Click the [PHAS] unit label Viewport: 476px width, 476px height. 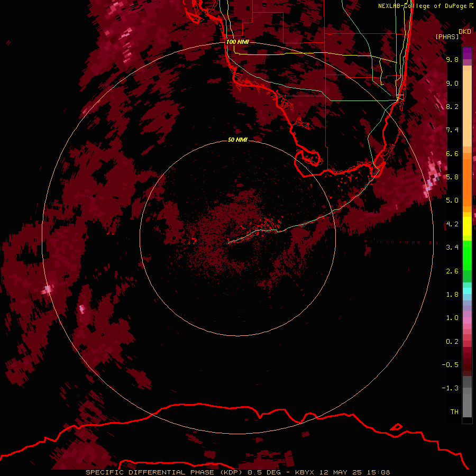click(x=447, y=37)
